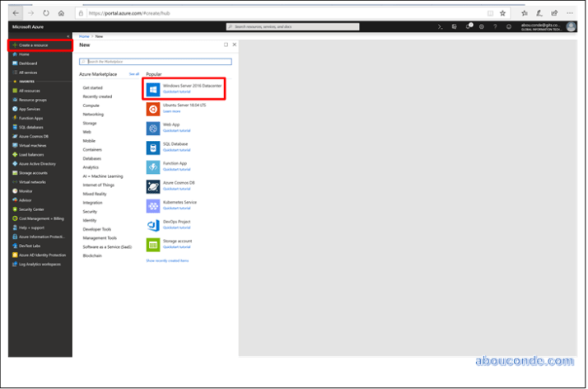Choose the Storage account icon in Popular
588x389 pixels.
152,244
